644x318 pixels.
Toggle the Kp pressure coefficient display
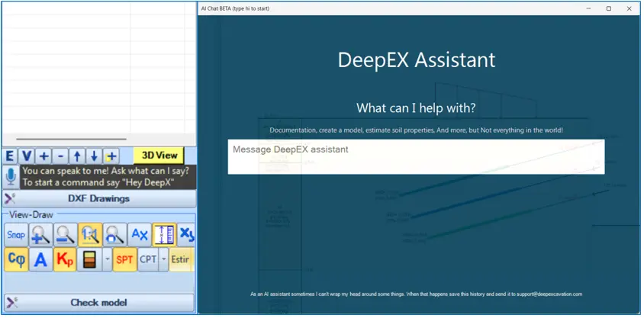65,260
